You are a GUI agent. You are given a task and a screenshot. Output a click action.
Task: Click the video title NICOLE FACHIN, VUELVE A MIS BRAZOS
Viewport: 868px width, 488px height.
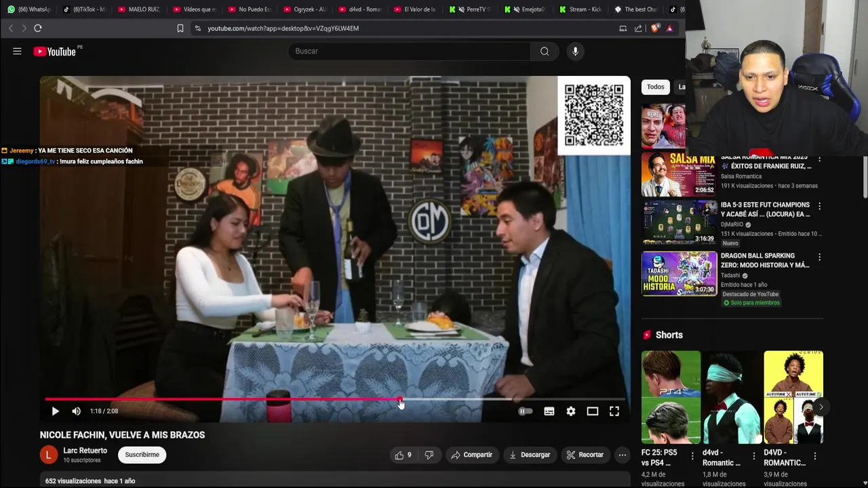[x=122, y=435]
